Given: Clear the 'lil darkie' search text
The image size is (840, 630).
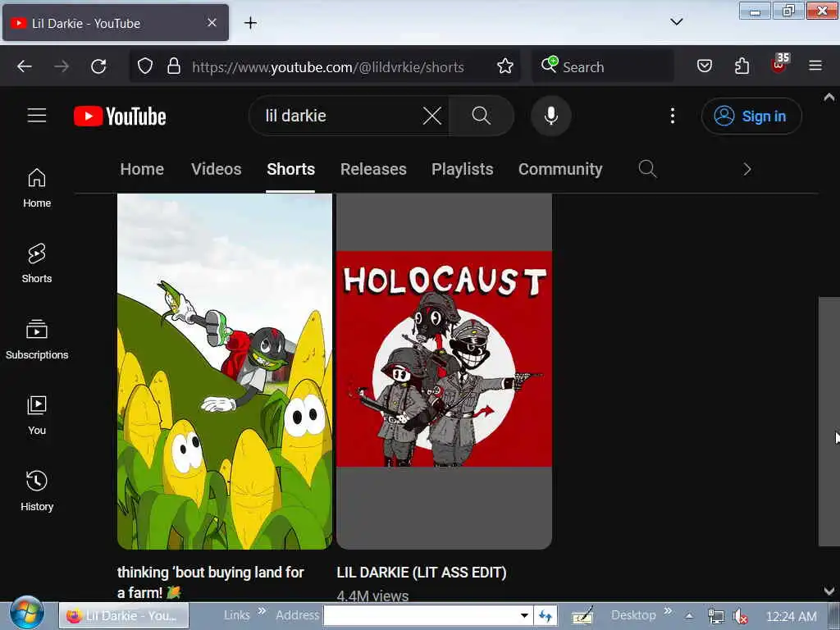Looking at the screenshot, I should (431, 116).
